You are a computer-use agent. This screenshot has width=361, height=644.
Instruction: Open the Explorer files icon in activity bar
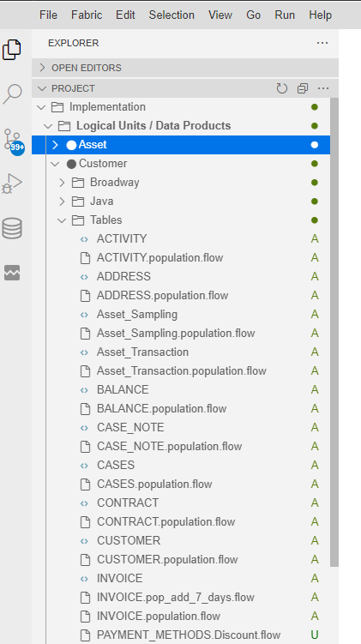(11, 50)
